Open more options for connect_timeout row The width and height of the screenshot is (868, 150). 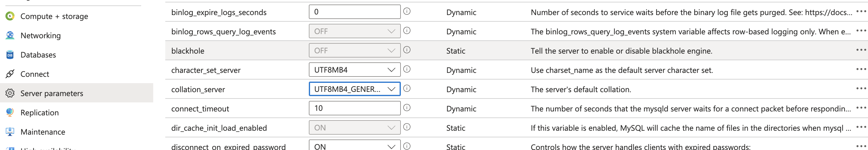[861, 108]
